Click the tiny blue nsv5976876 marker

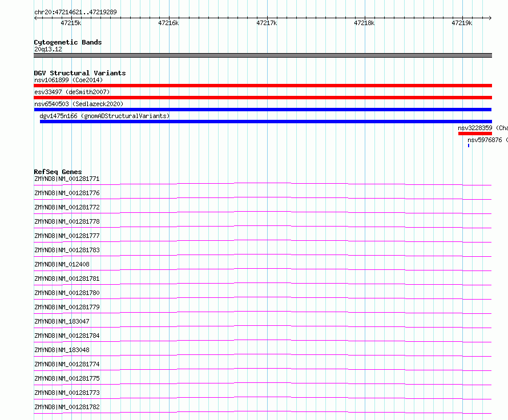[x=469, y=146]
